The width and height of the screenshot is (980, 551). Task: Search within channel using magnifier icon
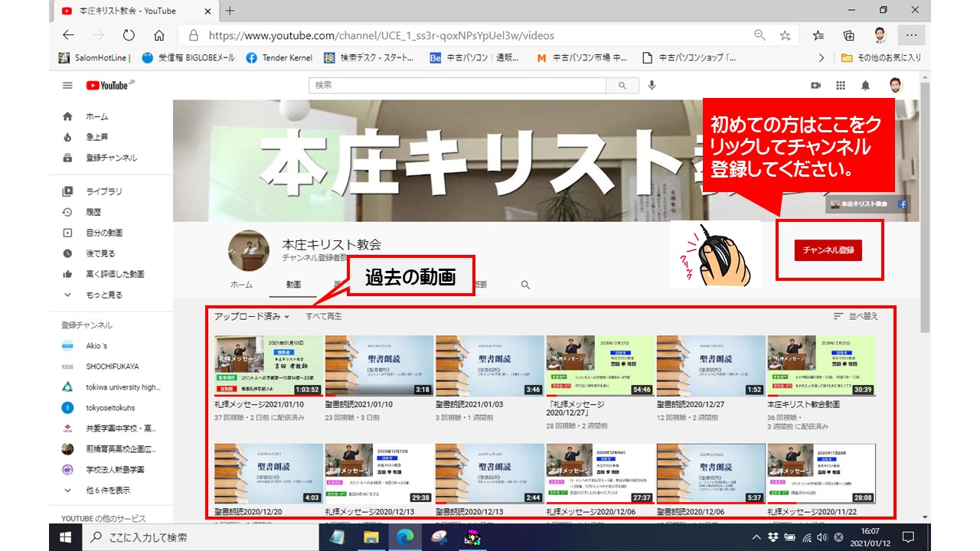(x=525, y=285)
